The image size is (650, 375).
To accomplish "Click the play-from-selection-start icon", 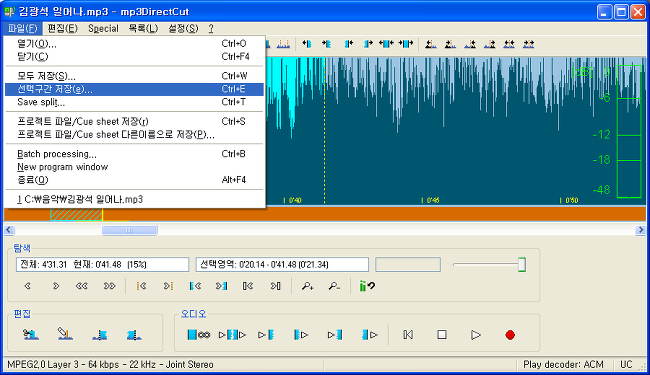I will [x=301, y=334].
